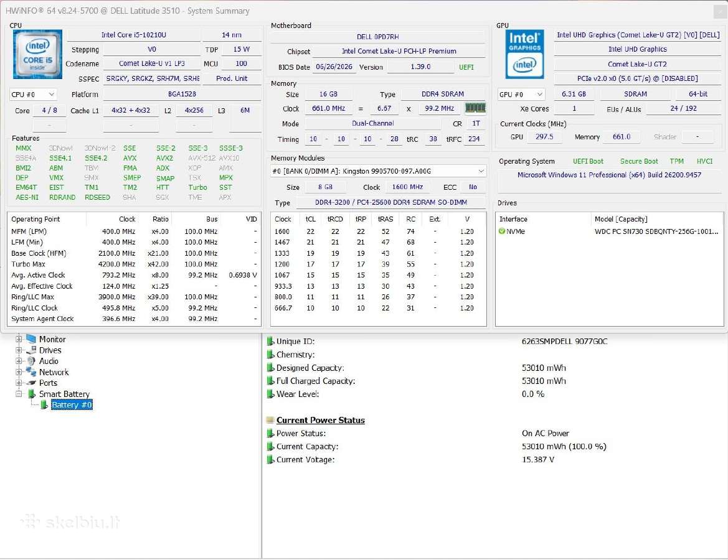Click the Intel Graphics GPU logo

pyautogui.click(x=524, y=54)
